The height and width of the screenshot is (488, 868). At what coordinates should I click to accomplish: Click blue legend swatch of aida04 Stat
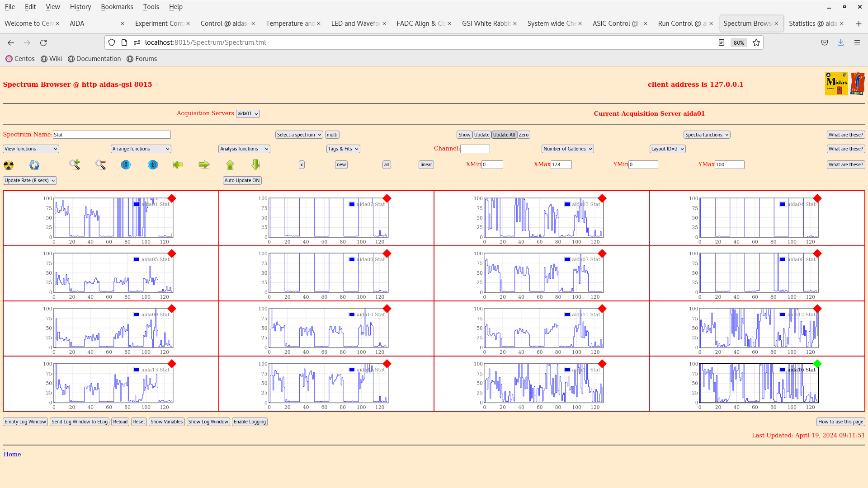(783, 204)
